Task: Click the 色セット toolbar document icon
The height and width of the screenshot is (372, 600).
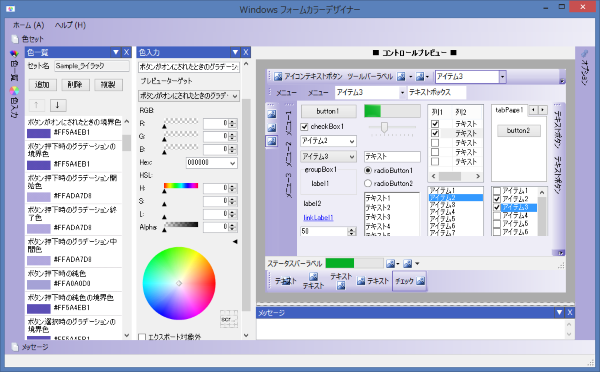Action: 15,39
